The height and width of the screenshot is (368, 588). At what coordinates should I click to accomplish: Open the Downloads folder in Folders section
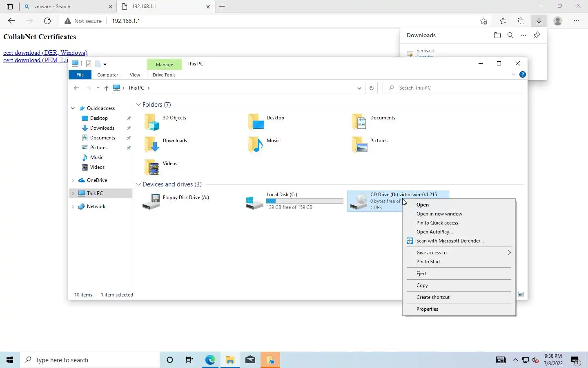point(152,145)
